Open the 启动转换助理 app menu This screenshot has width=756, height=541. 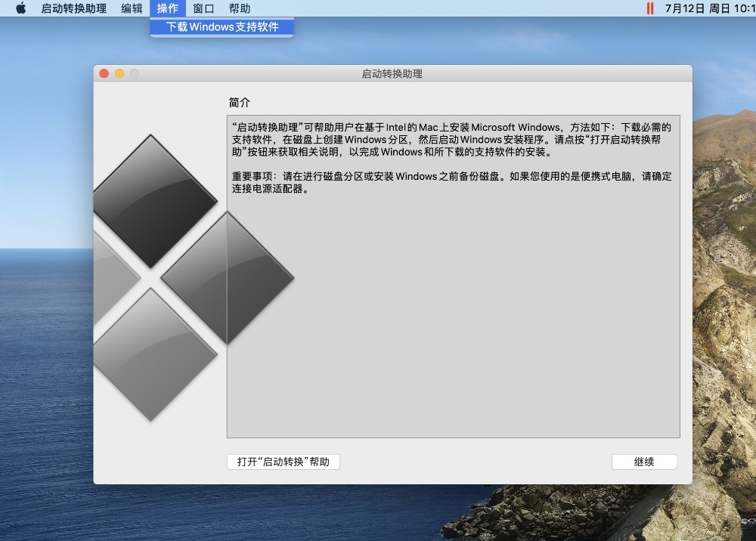(x=74, y=8)
